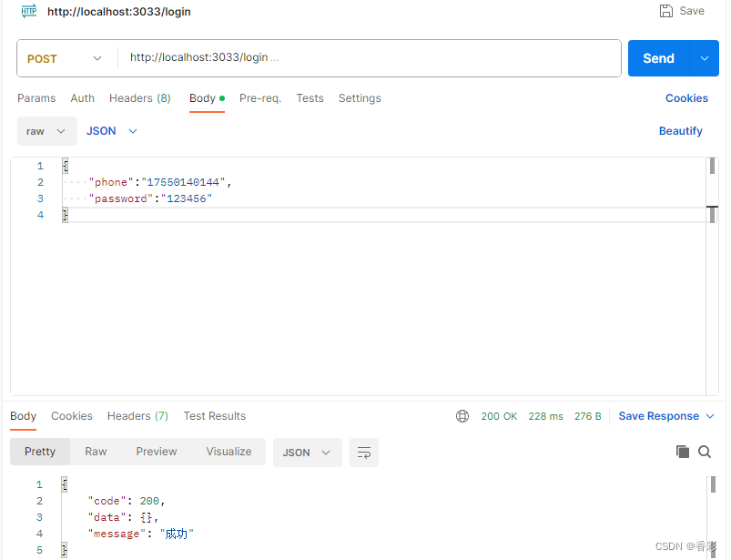Open the POST method dropdown
Image resolution: width=731 pixels, height=560 pixels.
coord(65,59)
